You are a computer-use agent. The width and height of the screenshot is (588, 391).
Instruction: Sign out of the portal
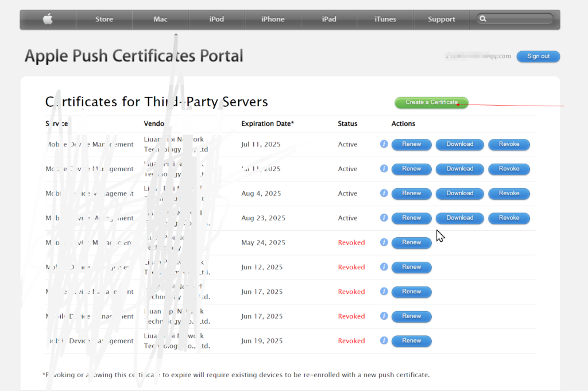(538, 56)
